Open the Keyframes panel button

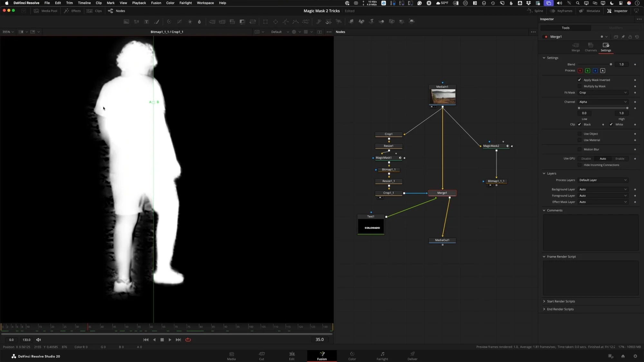click(x=561, y=11)
